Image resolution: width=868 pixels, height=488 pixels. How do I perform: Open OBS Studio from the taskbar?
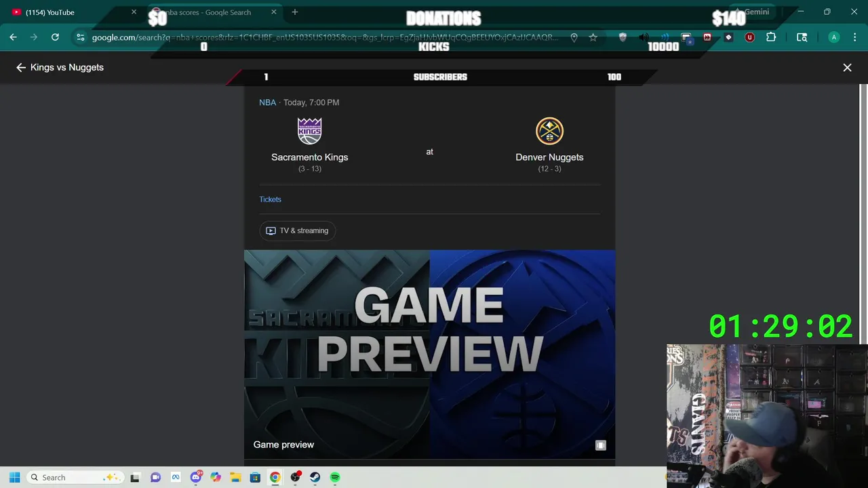point(296,477)
